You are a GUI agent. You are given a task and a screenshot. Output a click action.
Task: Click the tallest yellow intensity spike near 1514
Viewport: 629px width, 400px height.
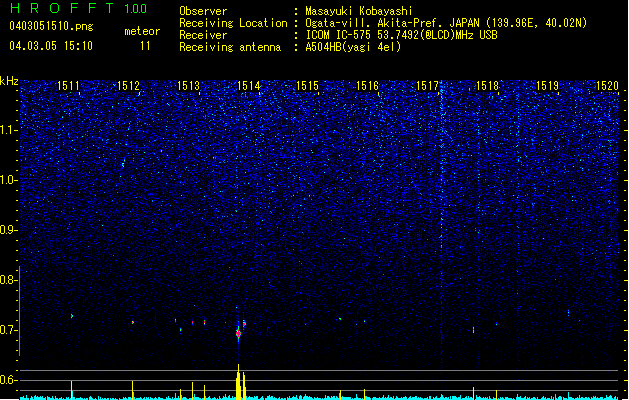coord(238,382)
